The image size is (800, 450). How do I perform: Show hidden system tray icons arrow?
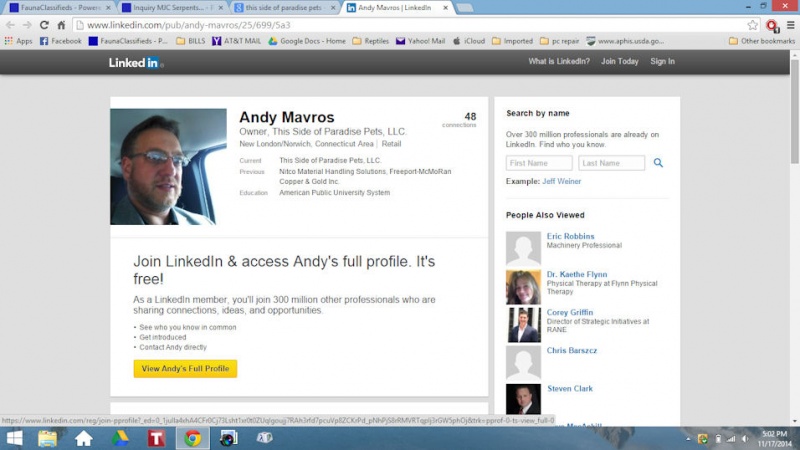click(x=688, y=439)
